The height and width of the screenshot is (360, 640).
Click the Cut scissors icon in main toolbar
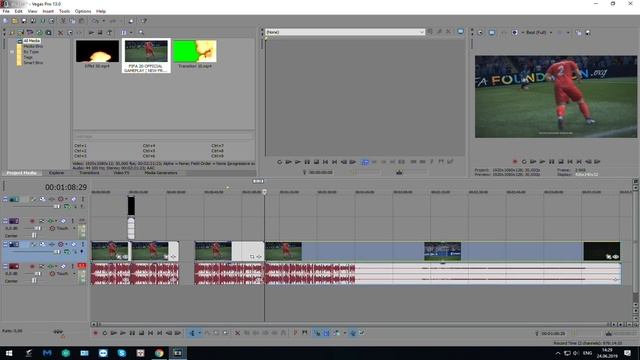pyautogui.click(x=63, y=21)
